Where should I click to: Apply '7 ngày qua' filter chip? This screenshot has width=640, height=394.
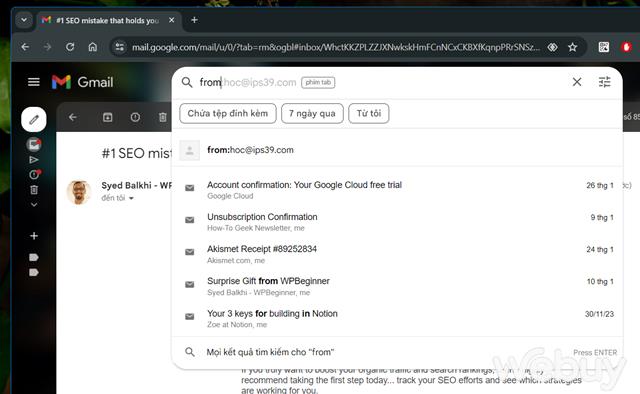tap(312, 114)
